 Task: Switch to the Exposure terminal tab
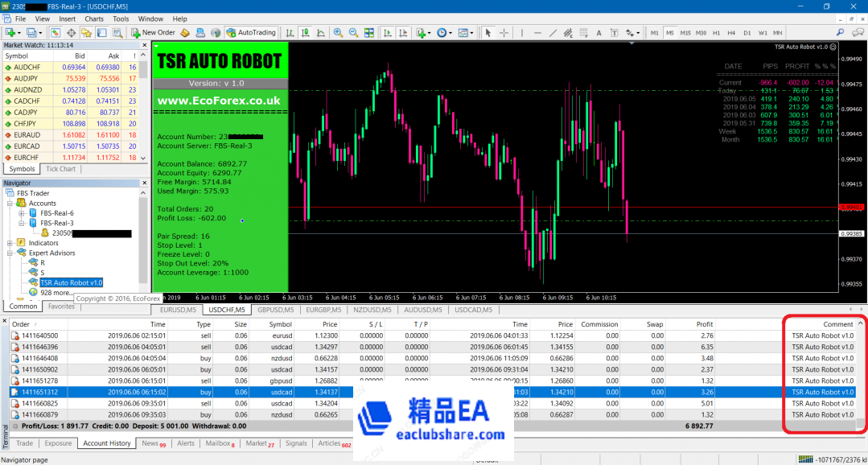[58, 442]
